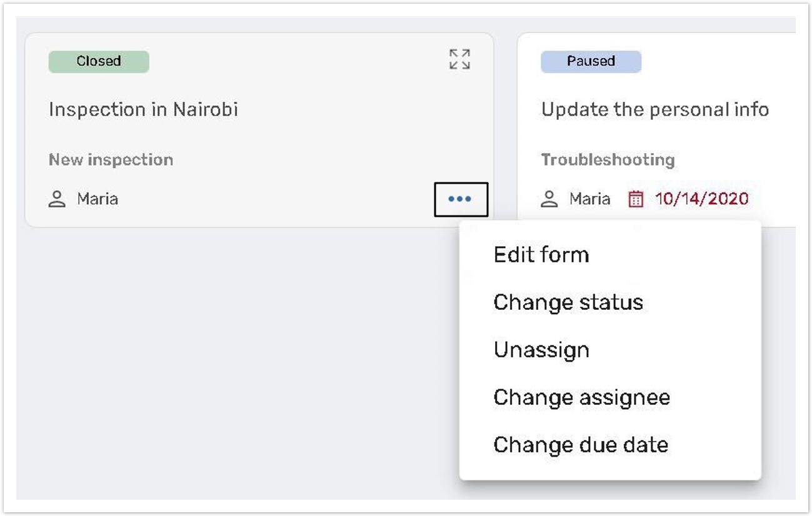Click the blue Paused status badge
The width and height of the screenshot is (812, 516).
pyautogui.click(x=591, y=61)
